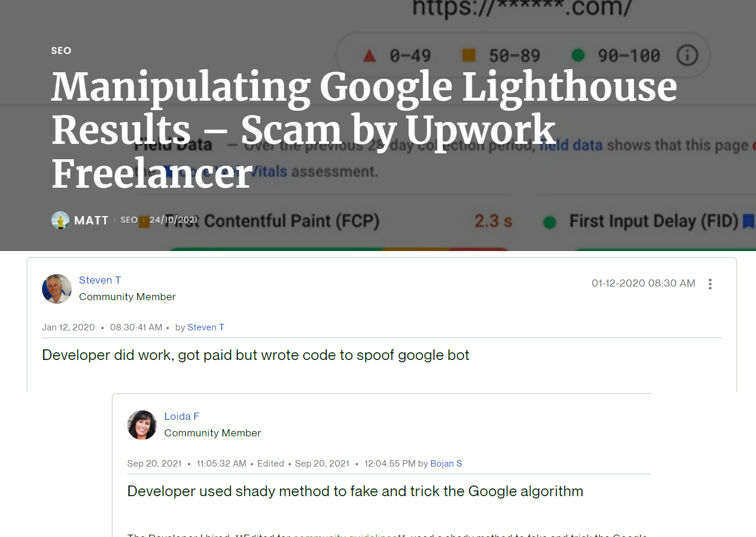The image size is (756, 537).
Task: Click 'Community Member' under Steven T
Action: 127,297
